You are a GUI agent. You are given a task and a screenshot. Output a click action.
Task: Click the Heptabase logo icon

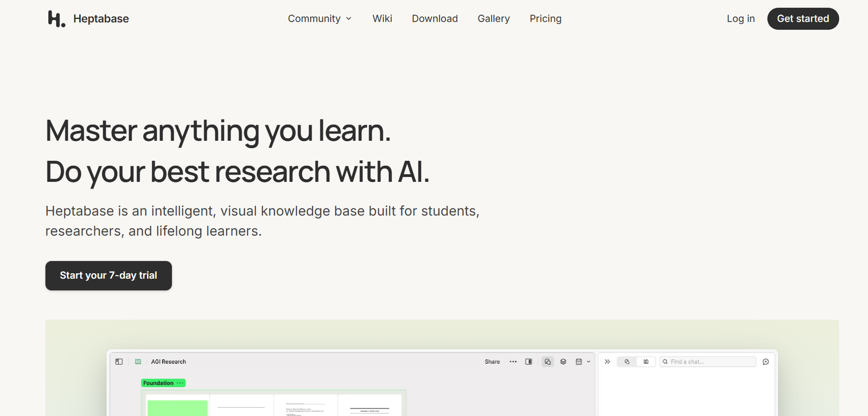click(x=56, y=19)
